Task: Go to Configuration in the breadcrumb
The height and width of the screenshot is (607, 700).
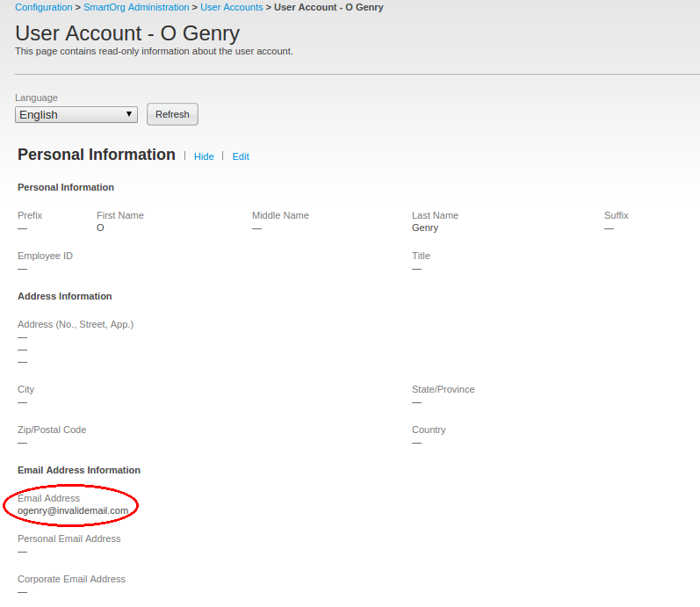Action: pyautogui.click(x=43, y=7)
